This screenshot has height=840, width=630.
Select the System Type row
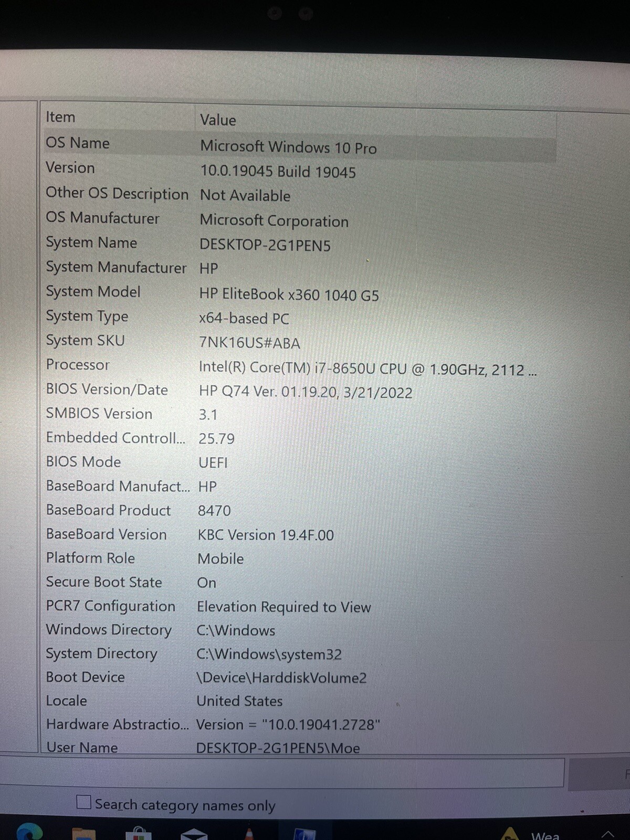[298, 317]
